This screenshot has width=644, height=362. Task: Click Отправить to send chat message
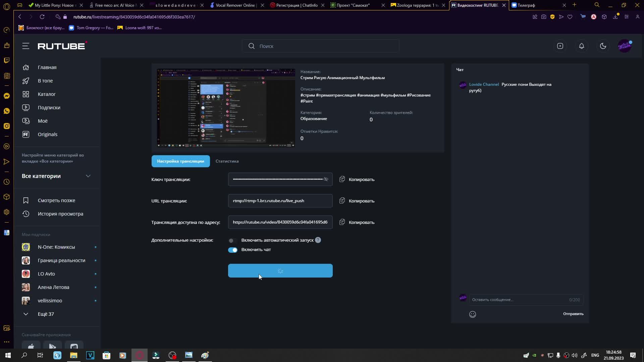tap(573, 314)
